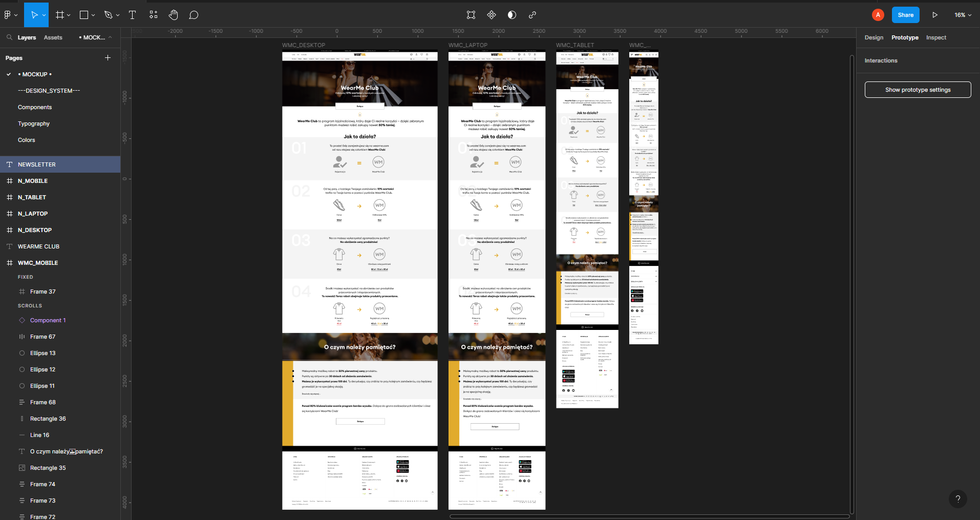Switch to the Layers tab
Viewport: 980px width, 520px height.
[27, 37]
